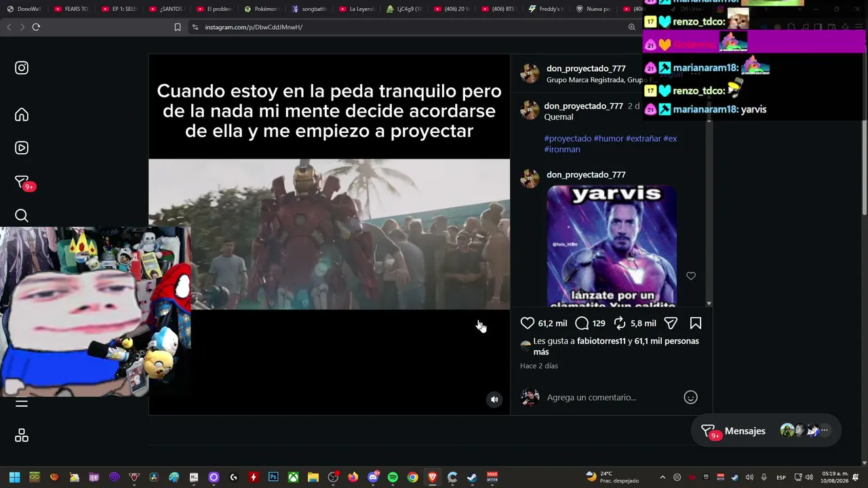
Task: Open sidebar direct messages icon with 9+ badge
Action: click(x=23, y=183)
